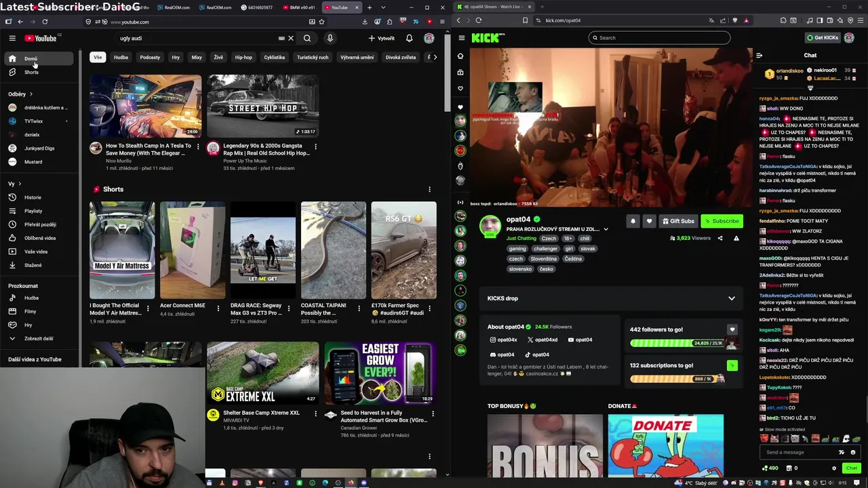868x488 pixels.
Task: Select Turistický ruch chip
Action: (313, 57)
